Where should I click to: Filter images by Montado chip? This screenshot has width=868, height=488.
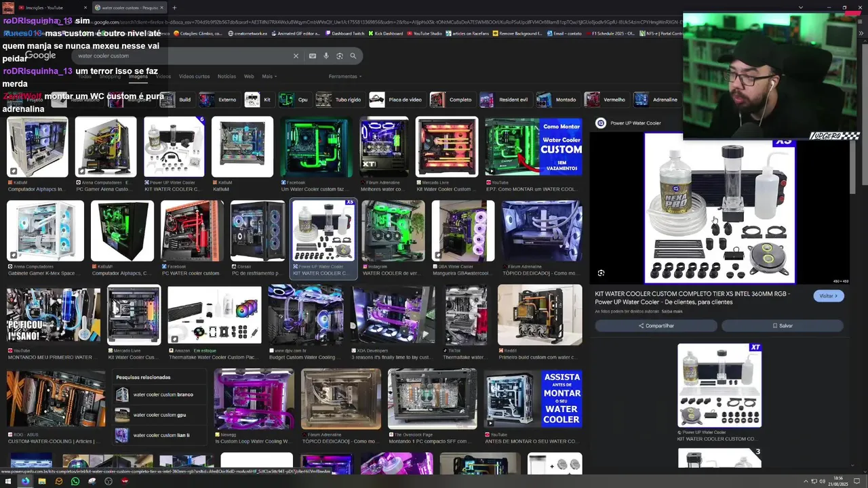tap(557, 100)
